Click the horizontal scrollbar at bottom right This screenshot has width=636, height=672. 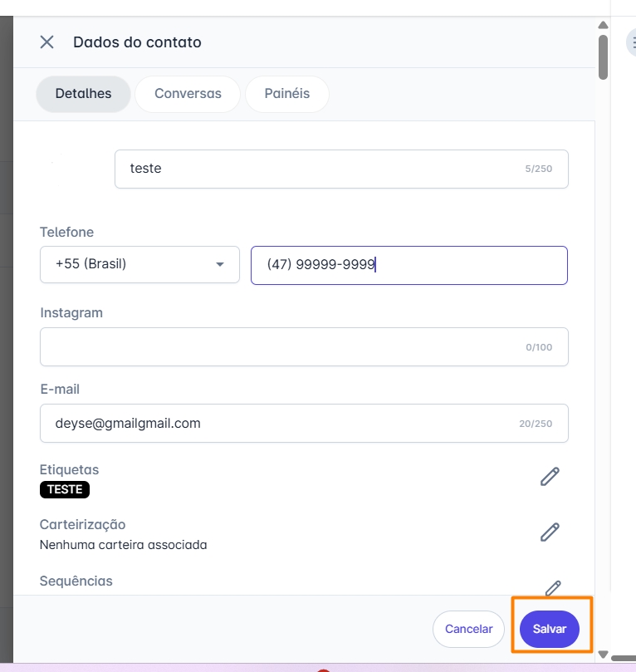624,658
